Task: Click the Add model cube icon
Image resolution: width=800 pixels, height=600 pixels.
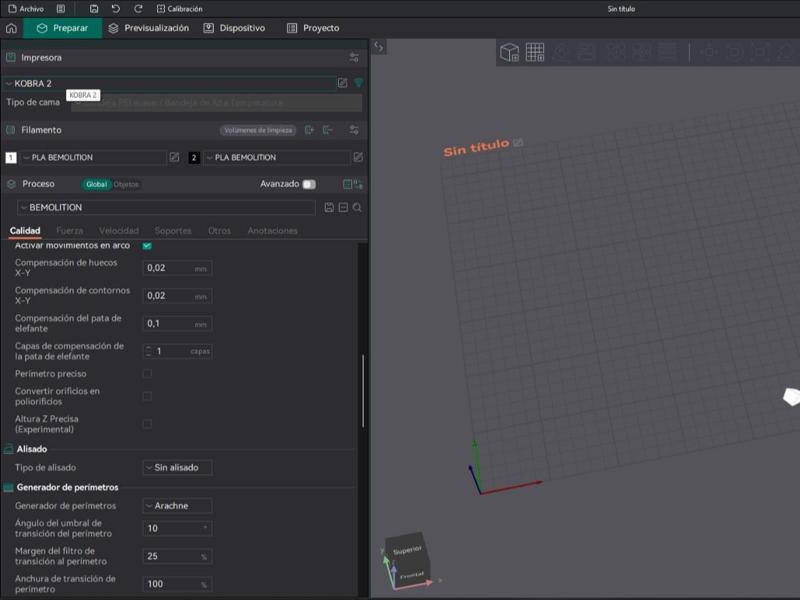Action: pyautogui.click(x=510, y=52)
